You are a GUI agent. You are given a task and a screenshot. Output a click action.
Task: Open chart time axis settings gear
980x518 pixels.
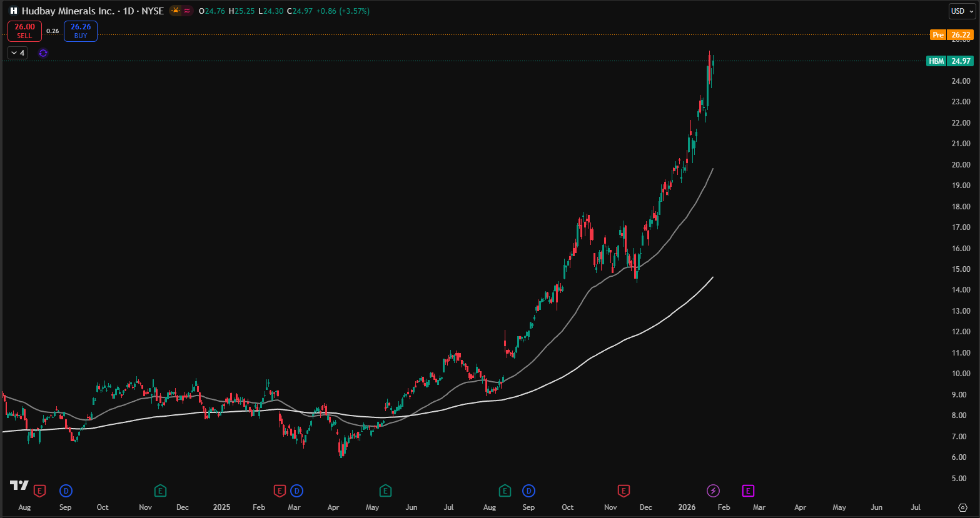point(962,507)
